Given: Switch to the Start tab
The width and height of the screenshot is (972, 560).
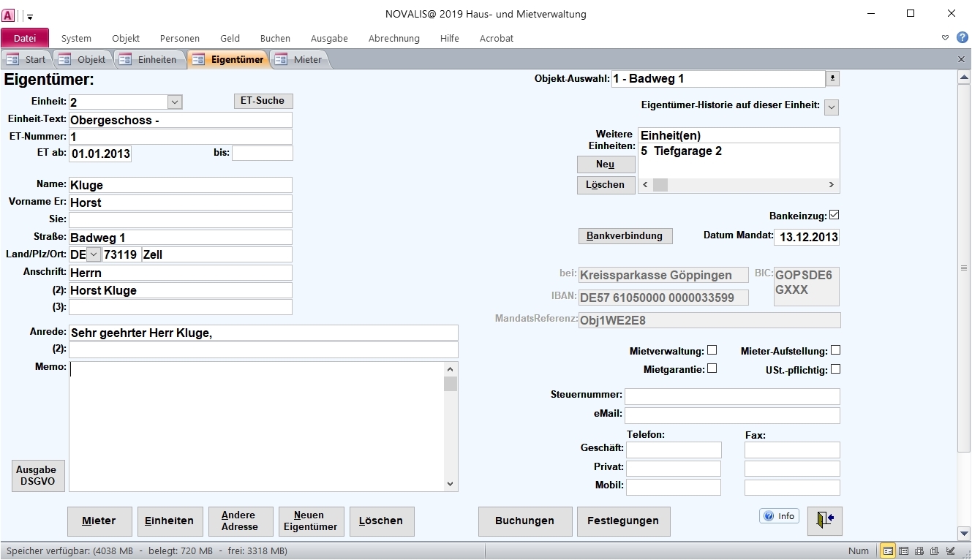Looking at the screenshot, I should [x=27, y=59].
